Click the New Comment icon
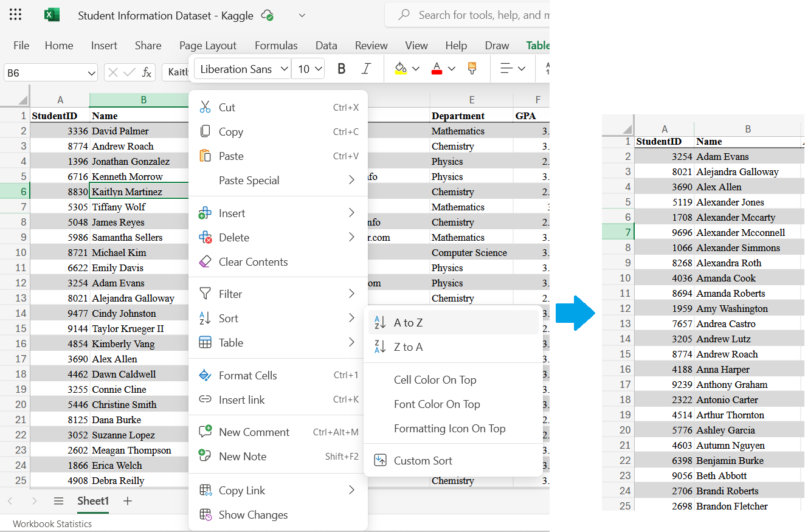Screen dimensions: 805x532 [x=206, y=432]
